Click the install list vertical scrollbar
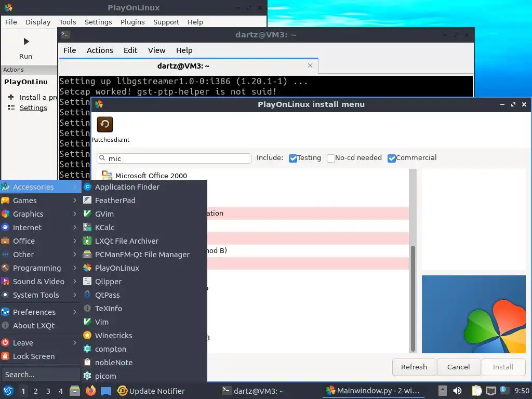532x399 pixels. [x=413, y=299]
